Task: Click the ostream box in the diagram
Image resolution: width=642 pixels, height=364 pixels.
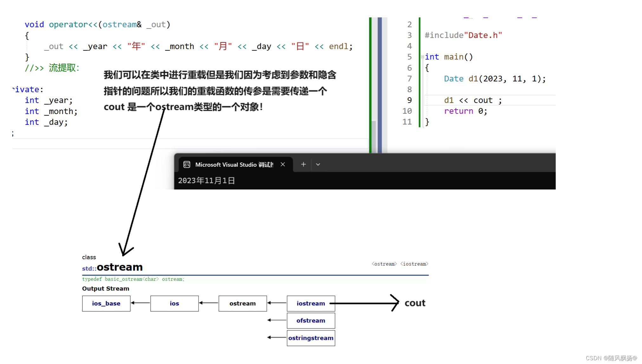Action: tap(242, 303)
